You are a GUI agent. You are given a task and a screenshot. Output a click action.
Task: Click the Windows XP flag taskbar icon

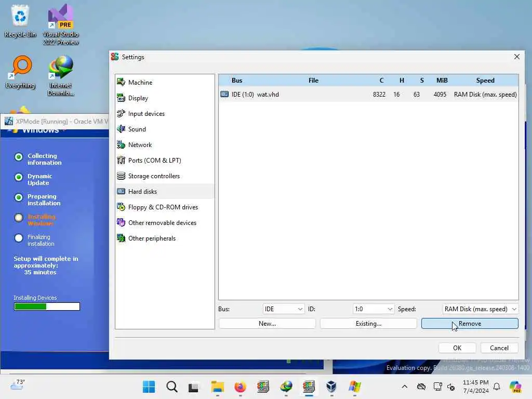pos(354,387)
